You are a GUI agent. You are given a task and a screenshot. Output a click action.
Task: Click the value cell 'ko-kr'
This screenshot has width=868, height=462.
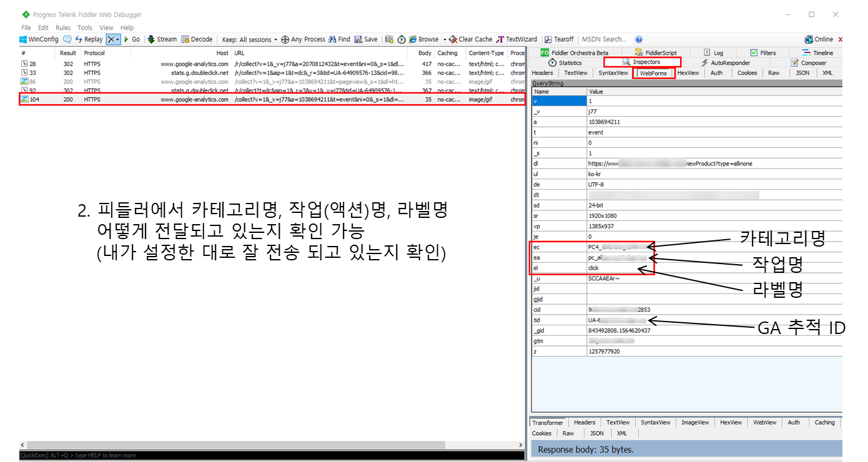pos(715,174)
